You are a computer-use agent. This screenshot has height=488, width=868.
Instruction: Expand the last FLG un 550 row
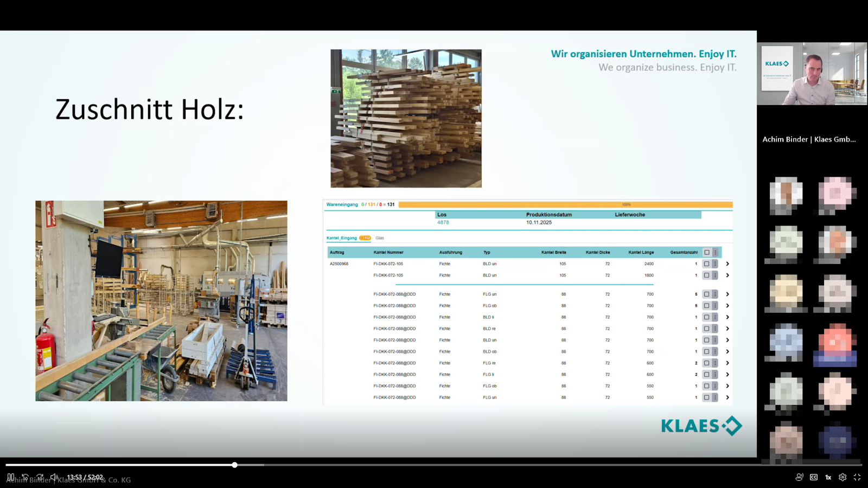tap(727, 397)
